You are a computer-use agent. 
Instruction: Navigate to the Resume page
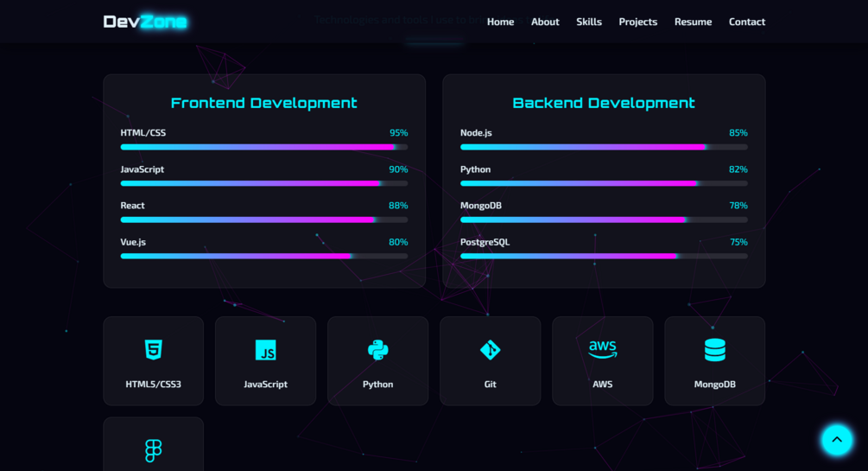[x=693, y=22]
